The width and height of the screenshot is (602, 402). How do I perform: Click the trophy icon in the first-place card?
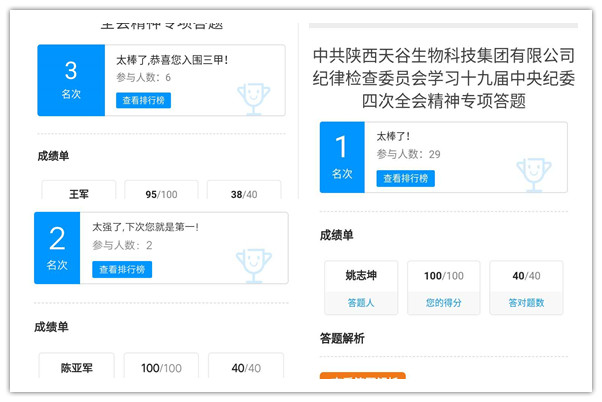(534, 174)
